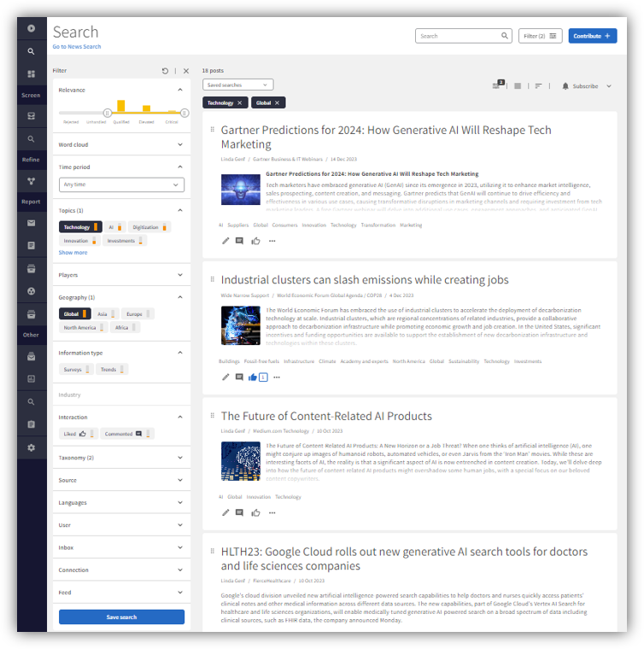Select the Refine sidebar section
Image resolution: width=644 pixels, height=649 pixels.
pos(31,160)
